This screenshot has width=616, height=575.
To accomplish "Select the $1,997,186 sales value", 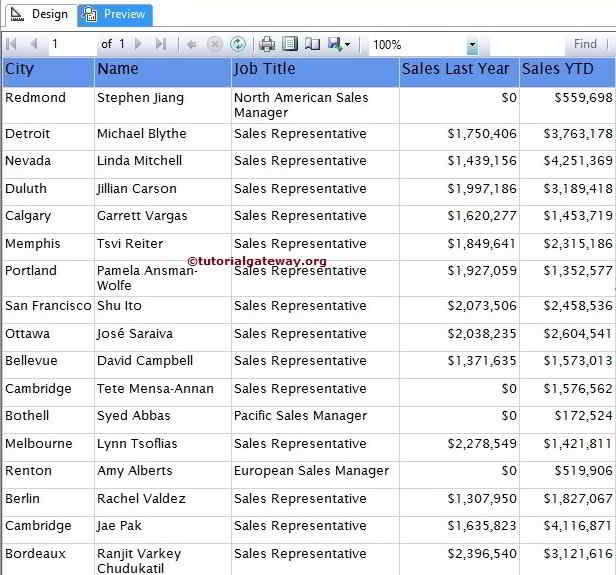I will tap(459, 192).
